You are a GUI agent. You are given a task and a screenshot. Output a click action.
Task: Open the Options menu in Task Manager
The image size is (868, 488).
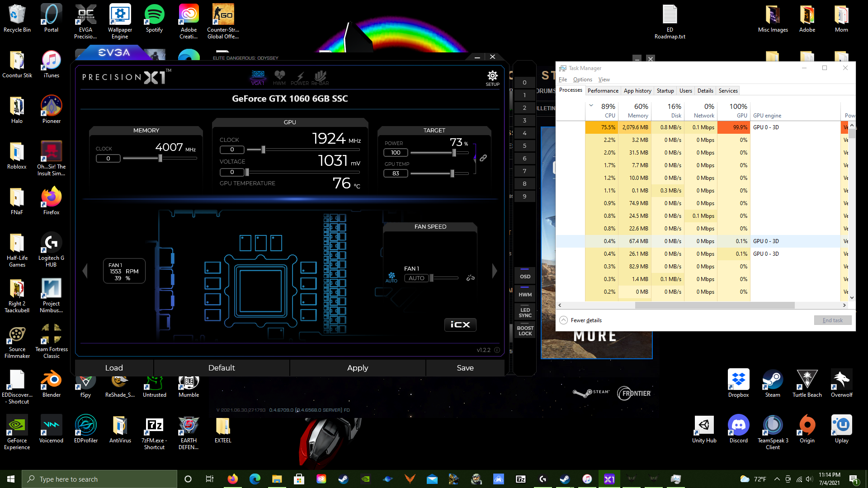click(x=582, y=80)
